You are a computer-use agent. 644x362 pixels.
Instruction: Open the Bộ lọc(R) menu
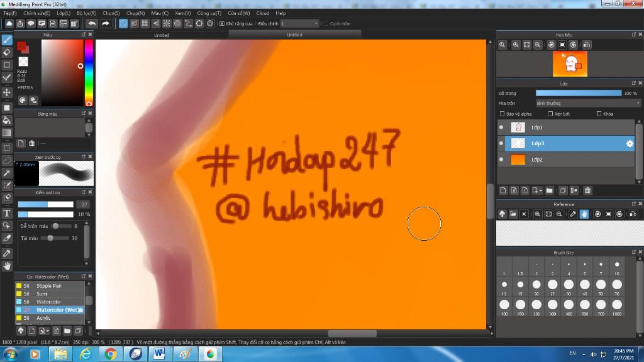tap(86, 13)
